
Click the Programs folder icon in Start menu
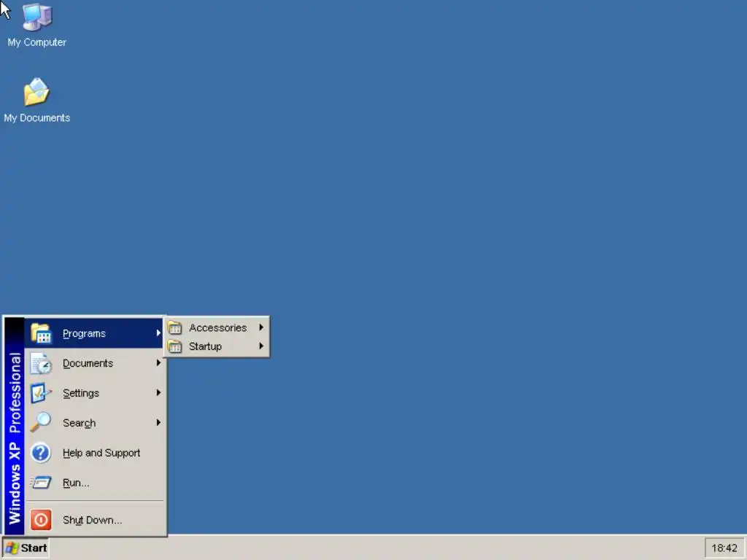(x=41, y=332)
